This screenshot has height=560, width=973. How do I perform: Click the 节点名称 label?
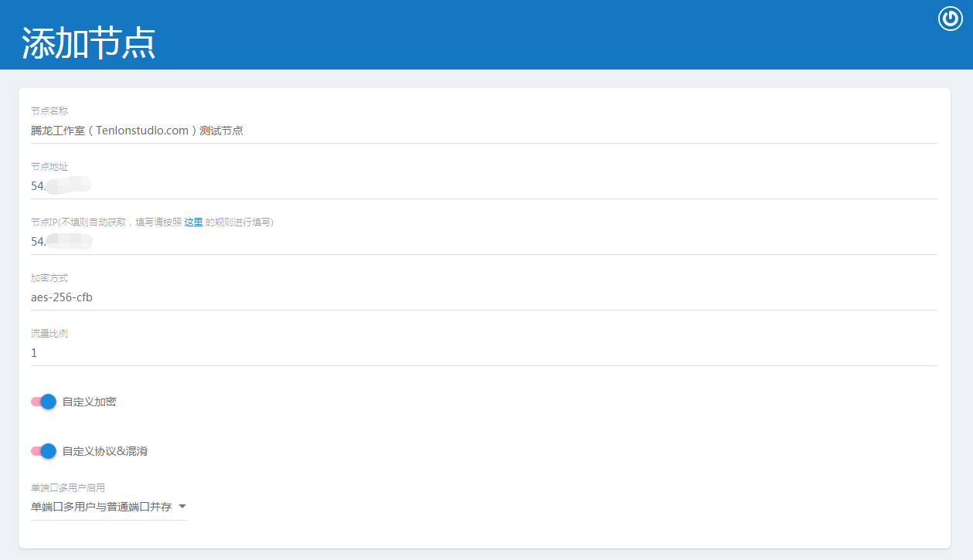point(49,111)
